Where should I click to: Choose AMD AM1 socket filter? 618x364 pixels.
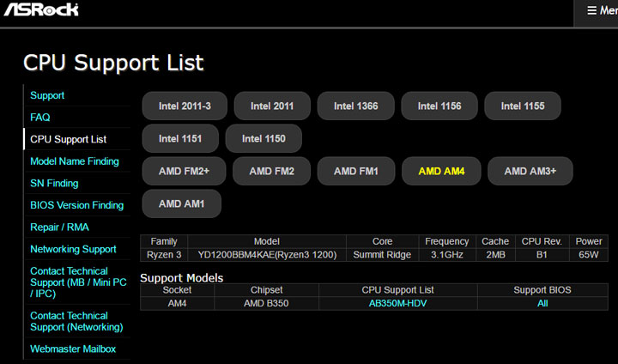181,203
